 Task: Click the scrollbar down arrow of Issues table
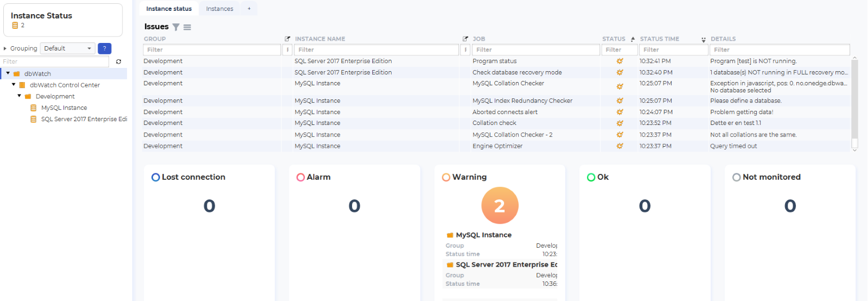[854, 150]
